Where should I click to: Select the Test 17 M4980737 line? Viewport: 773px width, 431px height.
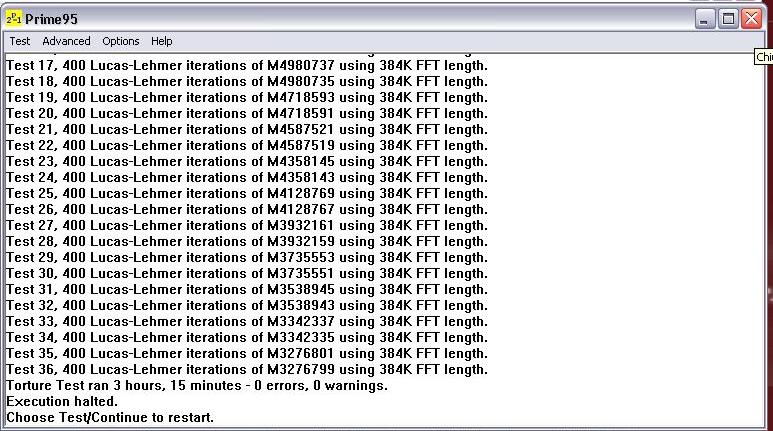coord(246,66)
